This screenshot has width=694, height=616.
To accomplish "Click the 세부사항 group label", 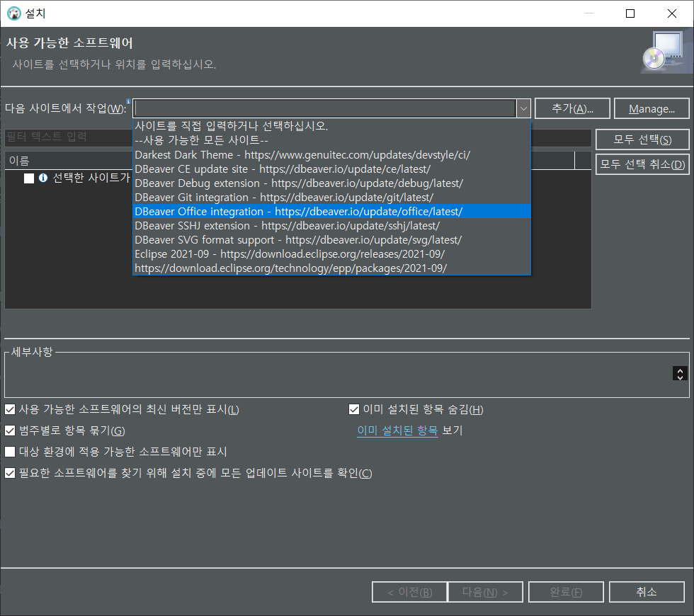I will pyautogui.click(x=32, y=352).
